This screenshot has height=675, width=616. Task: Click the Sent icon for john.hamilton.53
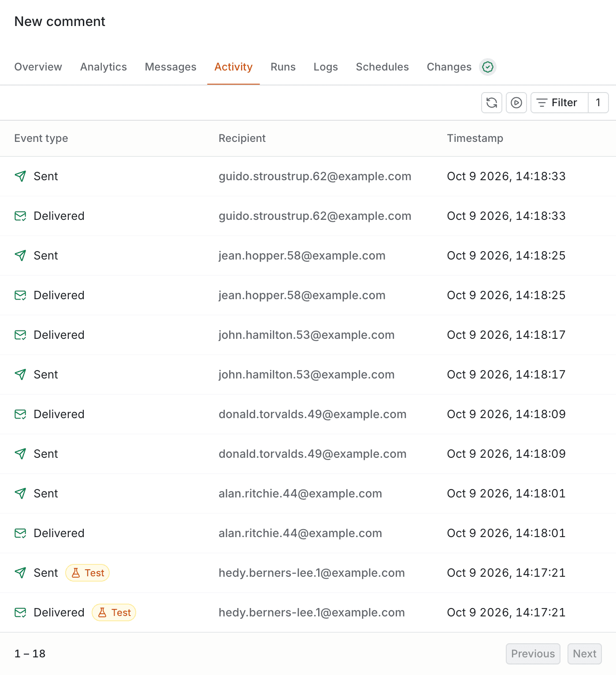[x=20, y=375]
